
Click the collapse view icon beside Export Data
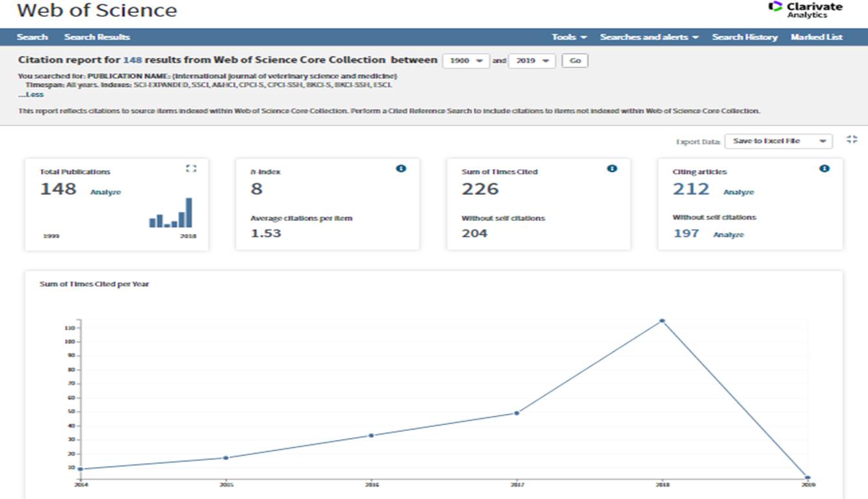click(x=852, y=139)
